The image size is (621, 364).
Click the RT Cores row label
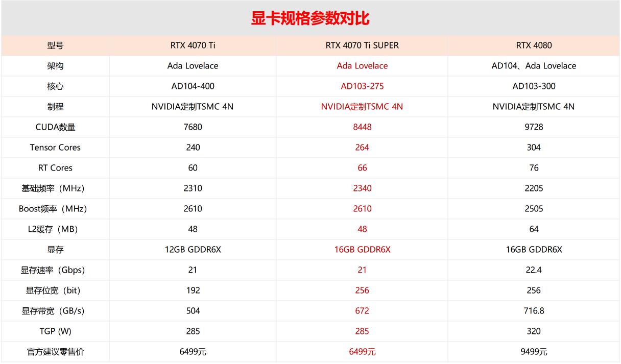(x=54, y=168)
